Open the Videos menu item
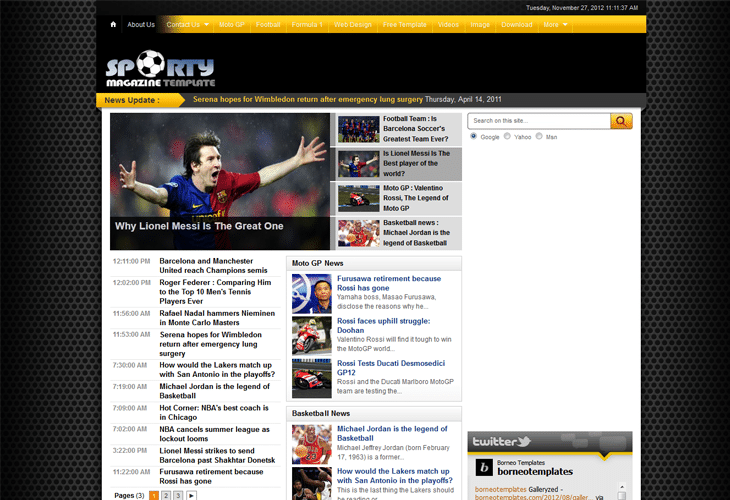 coord(448,25)
